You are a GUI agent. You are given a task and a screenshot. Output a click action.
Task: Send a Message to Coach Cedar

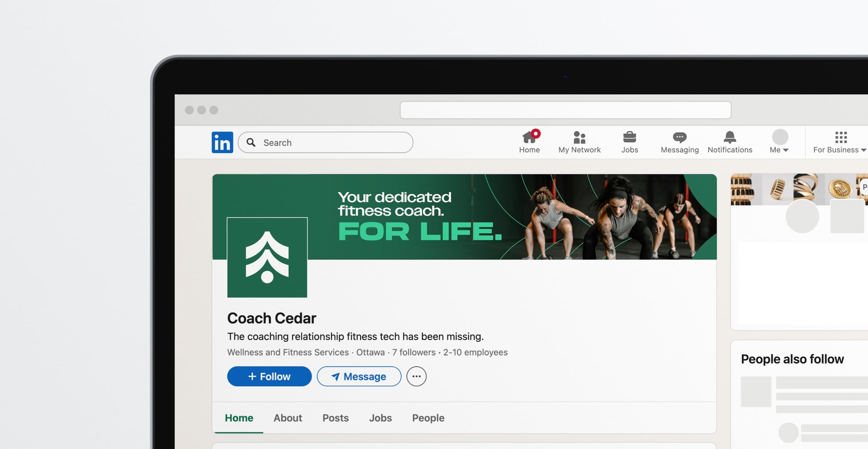(x=359, y=376)
